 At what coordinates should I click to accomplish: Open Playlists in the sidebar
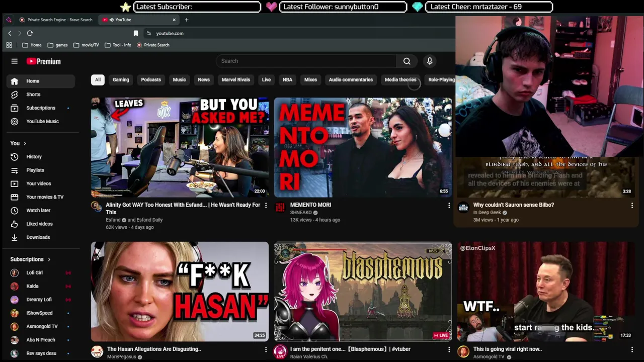coord(40,170)
